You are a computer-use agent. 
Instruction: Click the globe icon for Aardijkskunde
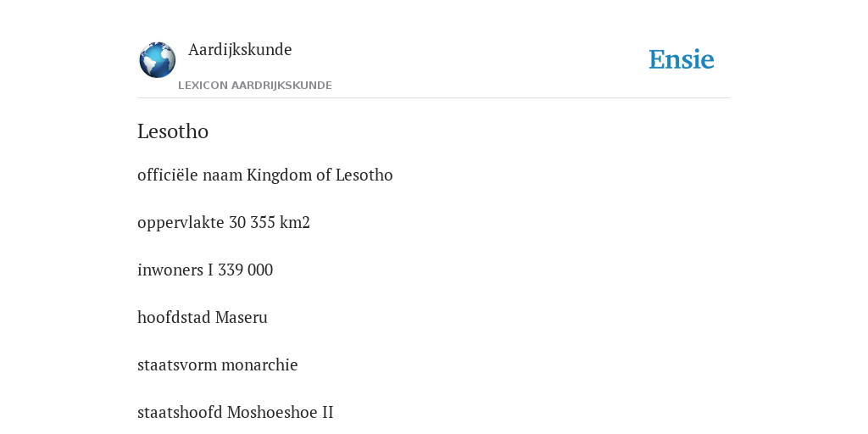click(157, 60)
